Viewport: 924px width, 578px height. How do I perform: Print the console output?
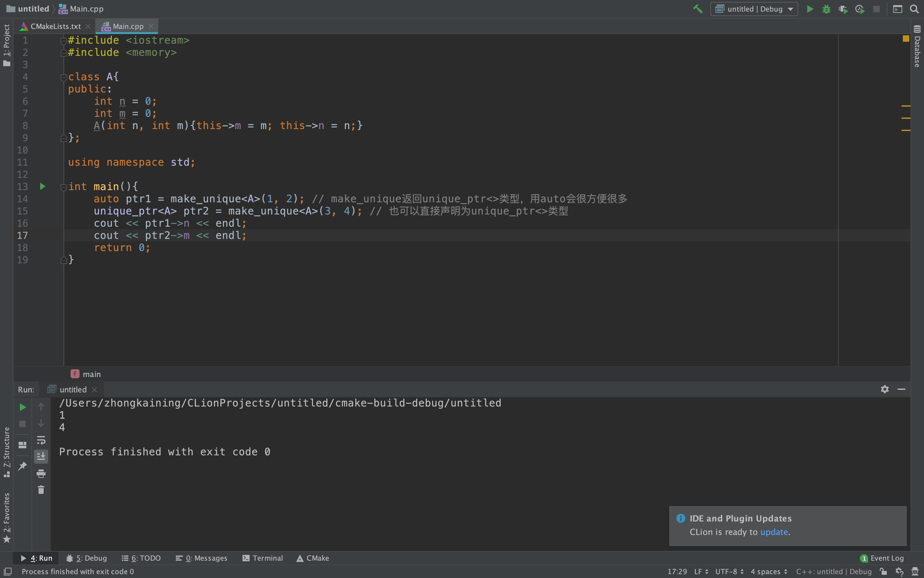(x=41, y=474)
